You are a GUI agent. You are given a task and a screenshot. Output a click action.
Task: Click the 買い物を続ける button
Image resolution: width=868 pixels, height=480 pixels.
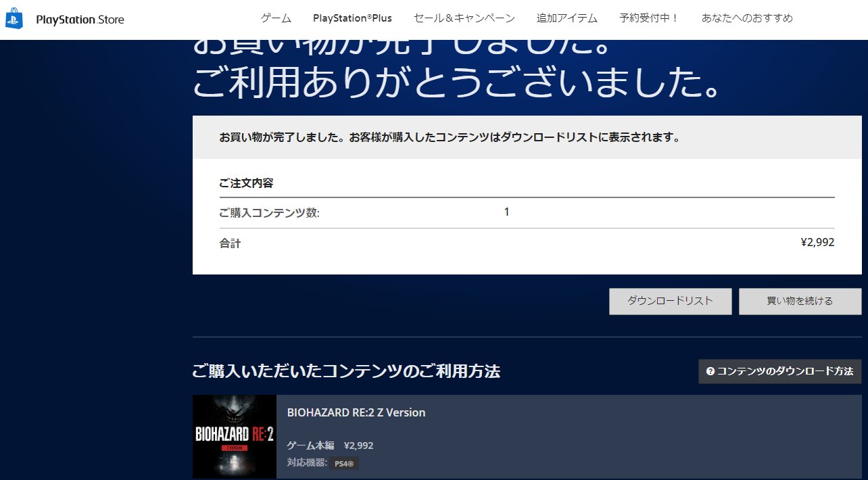click(800, 302)
